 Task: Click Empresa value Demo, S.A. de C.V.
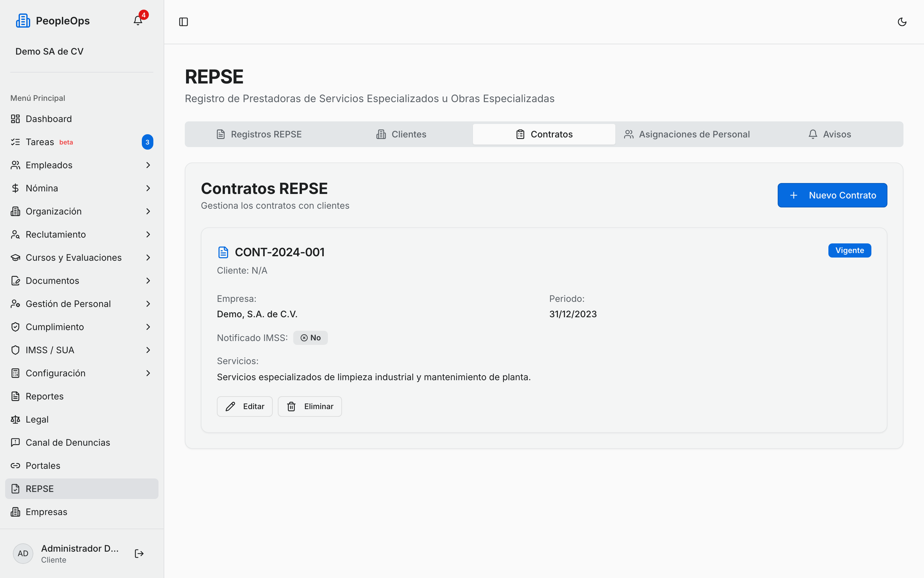pyautogui.click(x=257, y=314)
